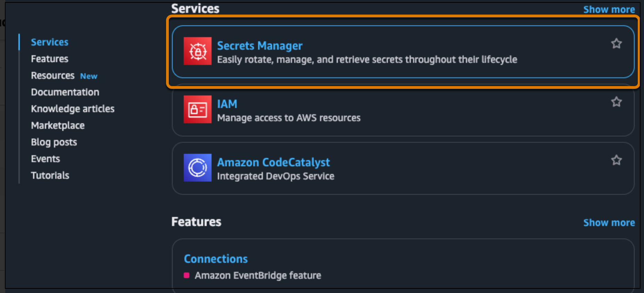This screenshot has width=644, height=293.
Task: Favorite Amazon CodeCatalyst with its star
Action: [x=617, y=160]
